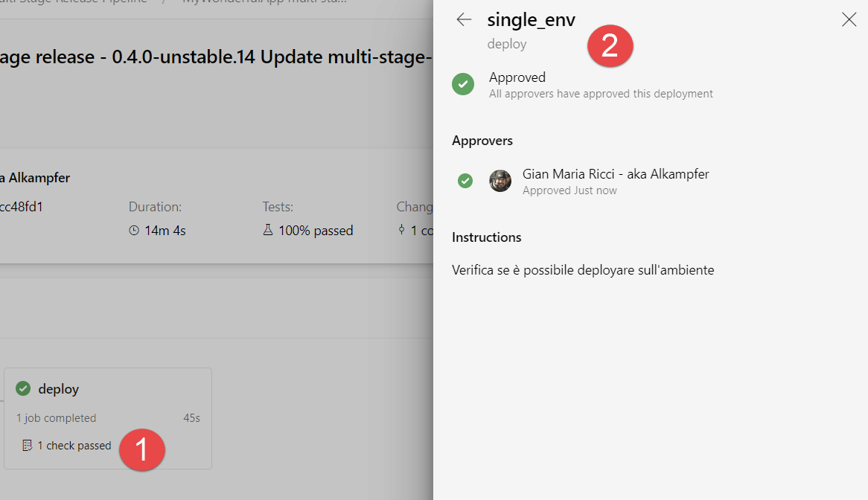Click the red annotation circle numbered 2
The width and height of the screenshot is (868, 500).
610,46
